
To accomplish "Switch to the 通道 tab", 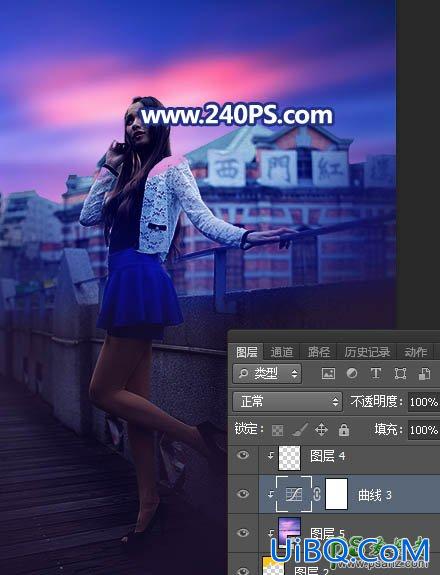I will [282, 352].
